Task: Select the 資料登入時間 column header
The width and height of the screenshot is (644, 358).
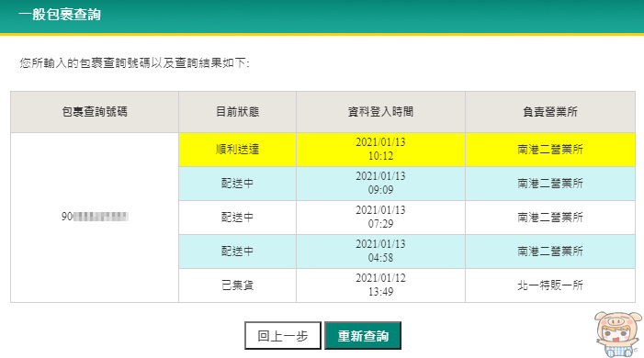Action: click(x=380, y=112)
